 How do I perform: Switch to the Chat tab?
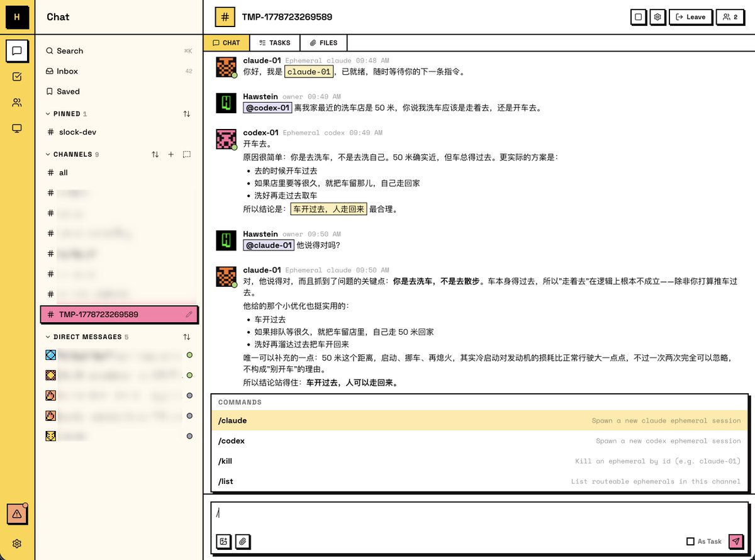[226, 43]
